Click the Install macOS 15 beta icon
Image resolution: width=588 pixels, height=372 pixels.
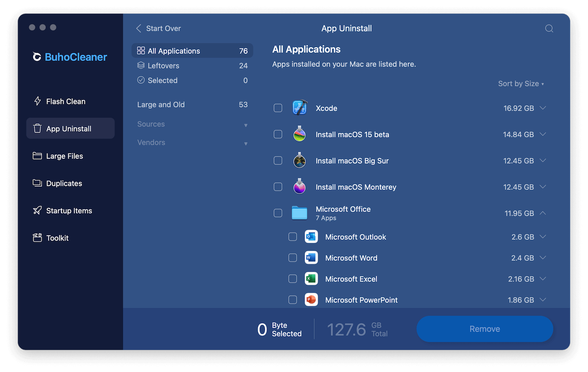click(300, 134)
